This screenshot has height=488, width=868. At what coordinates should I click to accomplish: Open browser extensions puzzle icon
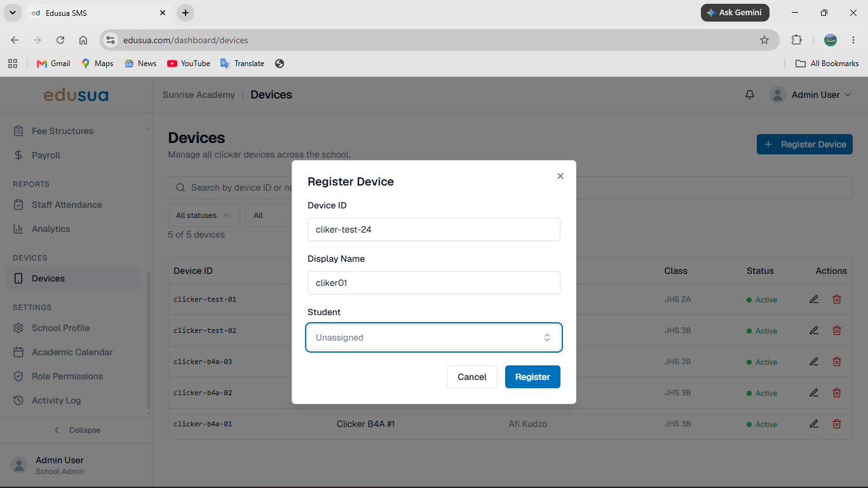(796, 40)
